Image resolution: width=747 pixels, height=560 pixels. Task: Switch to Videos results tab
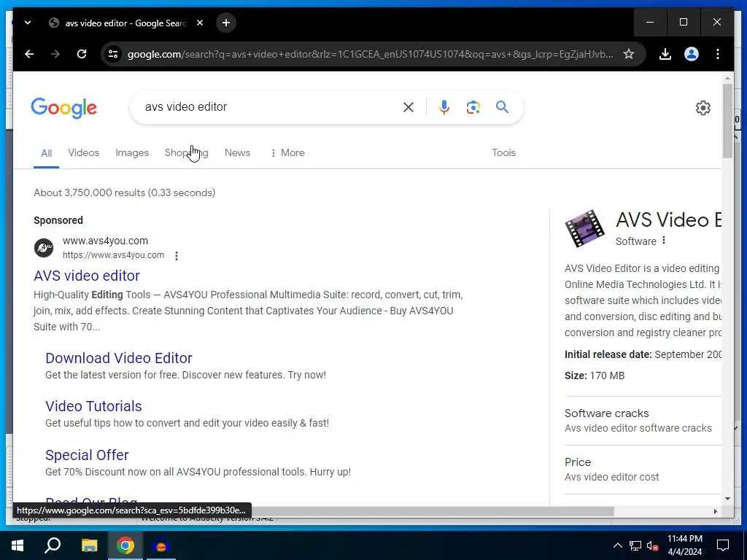click(84, 153)
